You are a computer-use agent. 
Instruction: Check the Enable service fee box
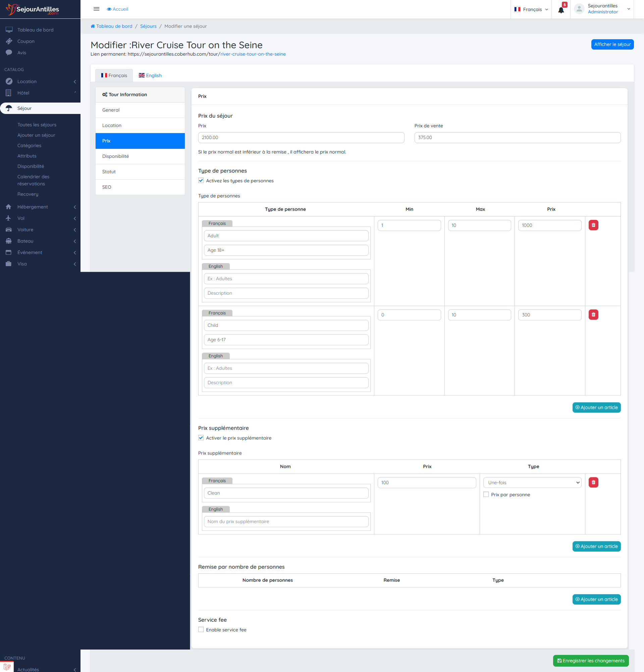201,630
